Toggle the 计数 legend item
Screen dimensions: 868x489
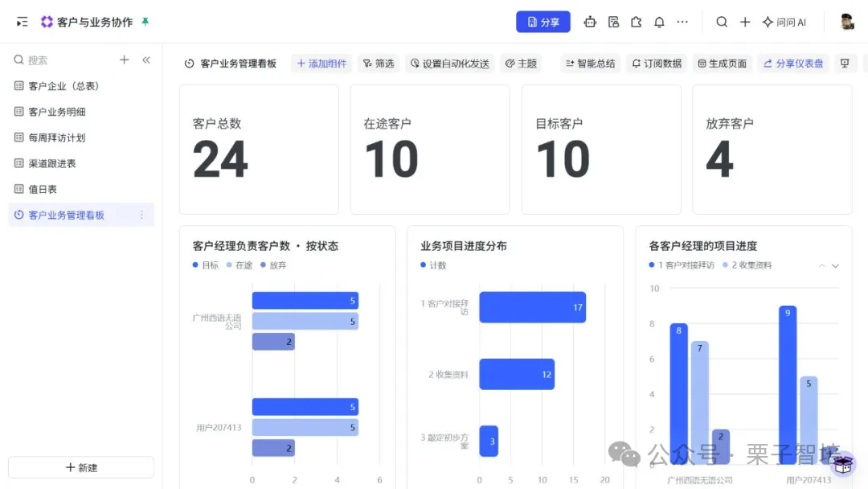433,265
